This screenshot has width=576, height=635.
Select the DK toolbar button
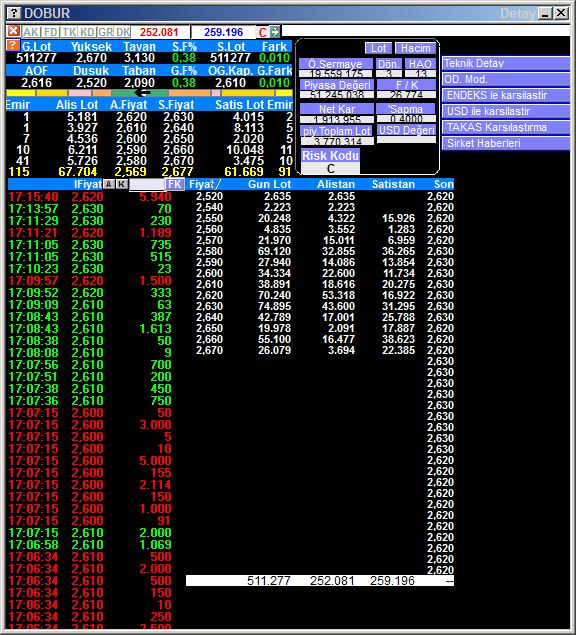tap(123, 32)
